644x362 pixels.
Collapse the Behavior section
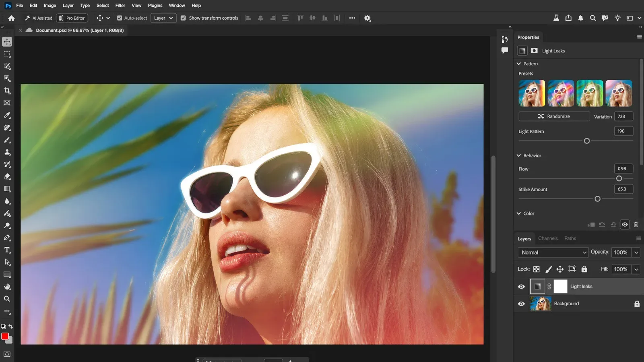click(x=519, y=155)
